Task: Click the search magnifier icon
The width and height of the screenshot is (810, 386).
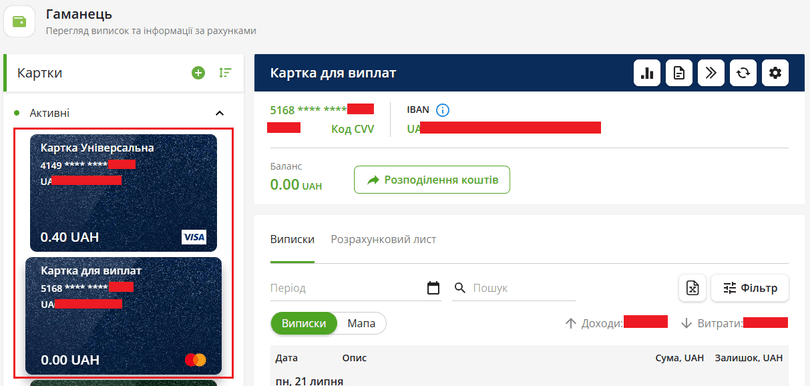Action: [x=460, y=288]
